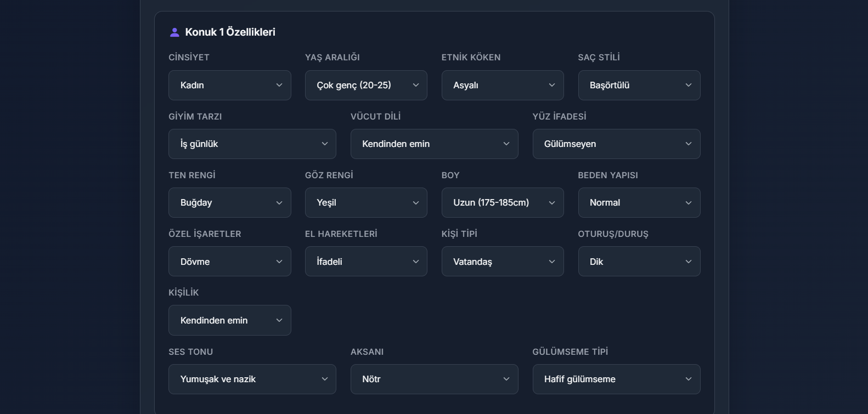Open the El Hareketleri dropdown showing İfadeli
The width and height of the screenshot is (868, 414).
[366, 262]
